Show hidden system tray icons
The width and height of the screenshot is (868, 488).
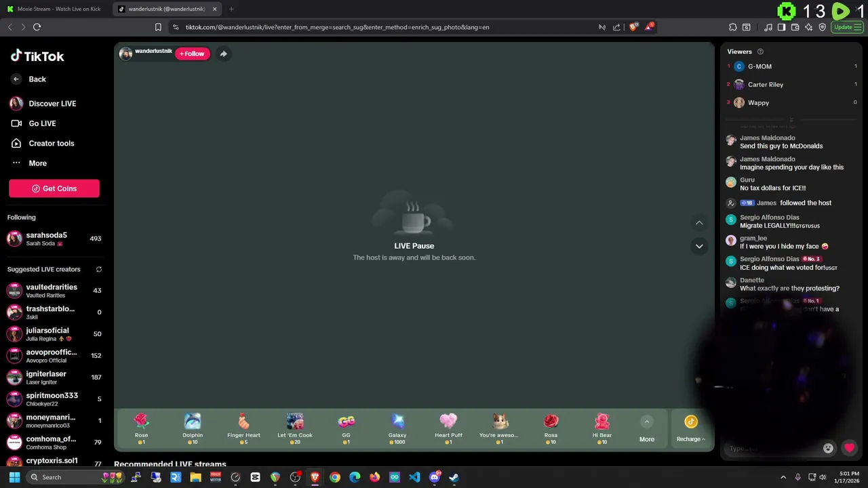[783, 477]
